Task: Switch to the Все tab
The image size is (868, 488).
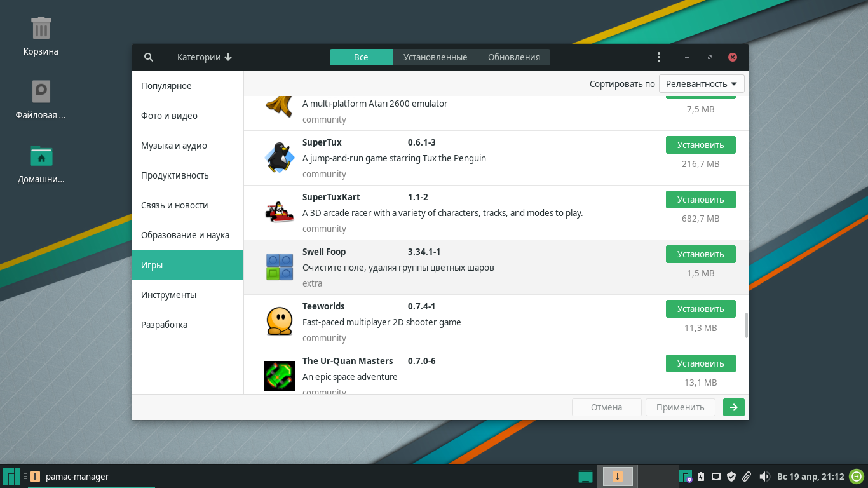Action: [x=361, y=57]
